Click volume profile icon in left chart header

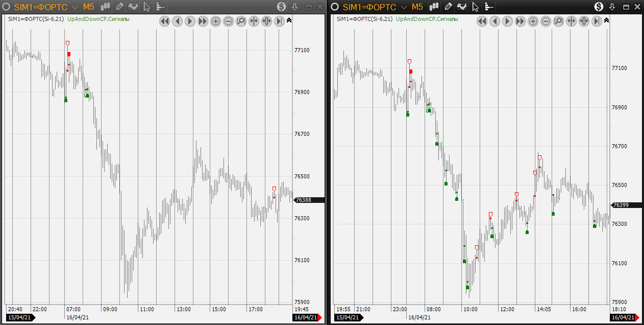(x=160, y=7)
